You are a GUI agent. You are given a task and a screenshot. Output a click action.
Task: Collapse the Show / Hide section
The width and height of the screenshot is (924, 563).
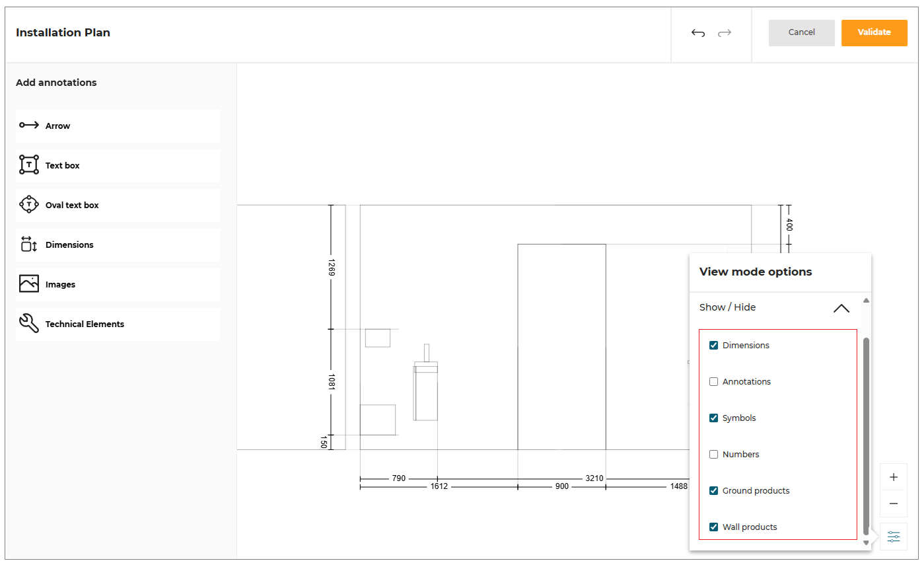click(x=841, y=308)
